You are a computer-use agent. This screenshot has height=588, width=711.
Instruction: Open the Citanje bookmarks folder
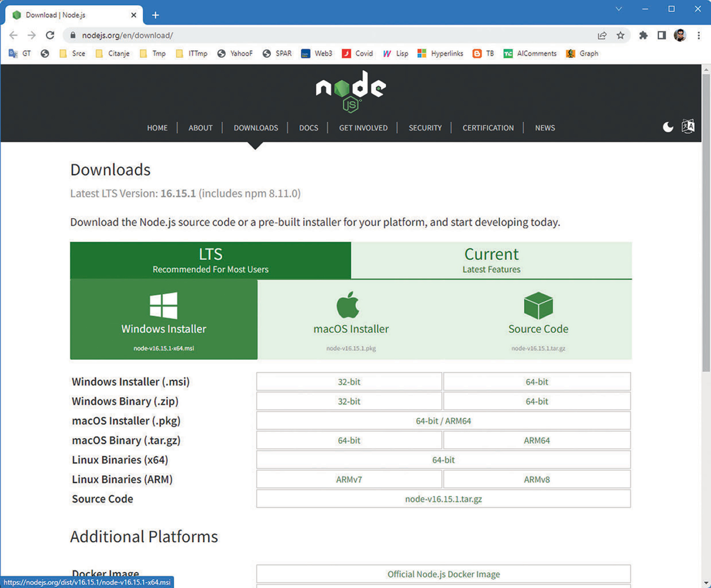(113, 54)
